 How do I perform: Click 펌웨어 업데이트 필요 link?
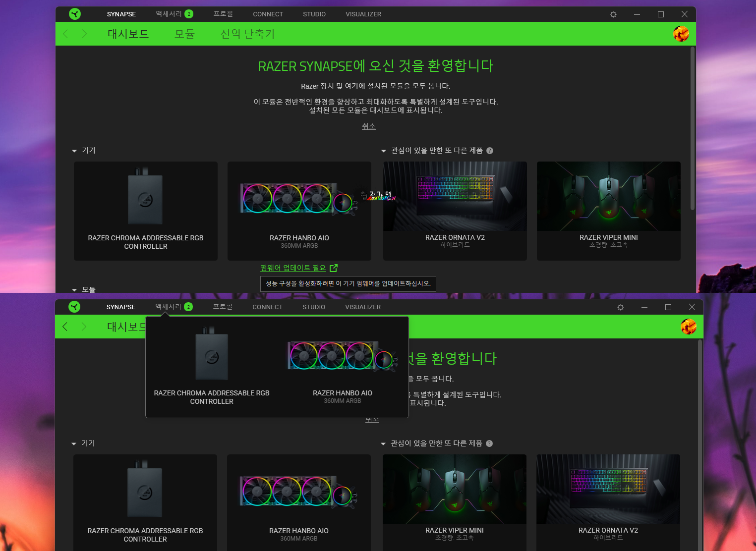pyautogui.click(x=293, y=268)
